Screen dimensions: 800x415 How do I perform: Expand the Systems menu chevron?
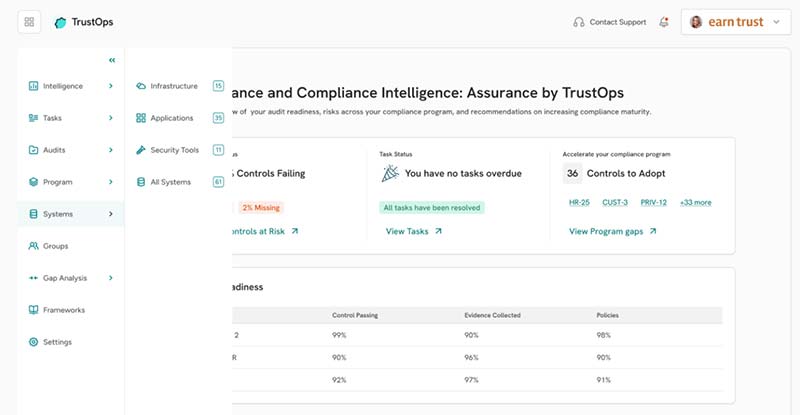(x=111, y=214)
